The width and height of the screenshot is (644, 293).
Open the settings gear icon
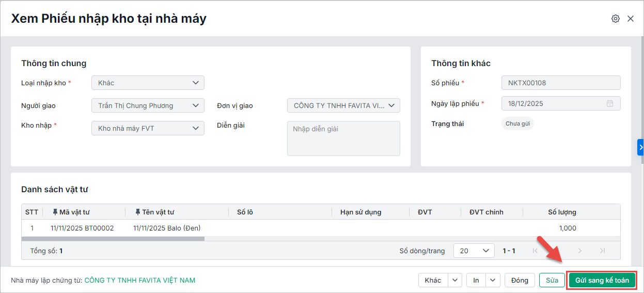(615, 19)
